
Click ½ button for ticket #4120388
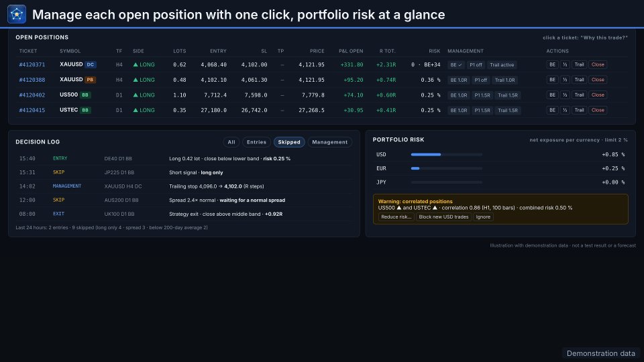tap(565, 80)
